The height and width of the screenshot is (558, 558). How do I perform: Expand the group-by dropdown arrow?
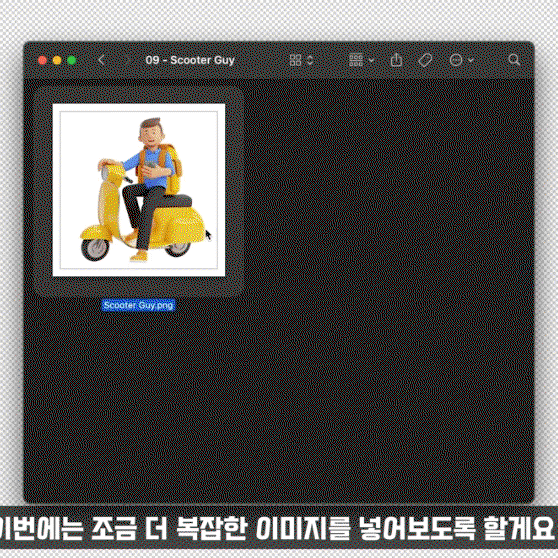click(x=372, y=60)
